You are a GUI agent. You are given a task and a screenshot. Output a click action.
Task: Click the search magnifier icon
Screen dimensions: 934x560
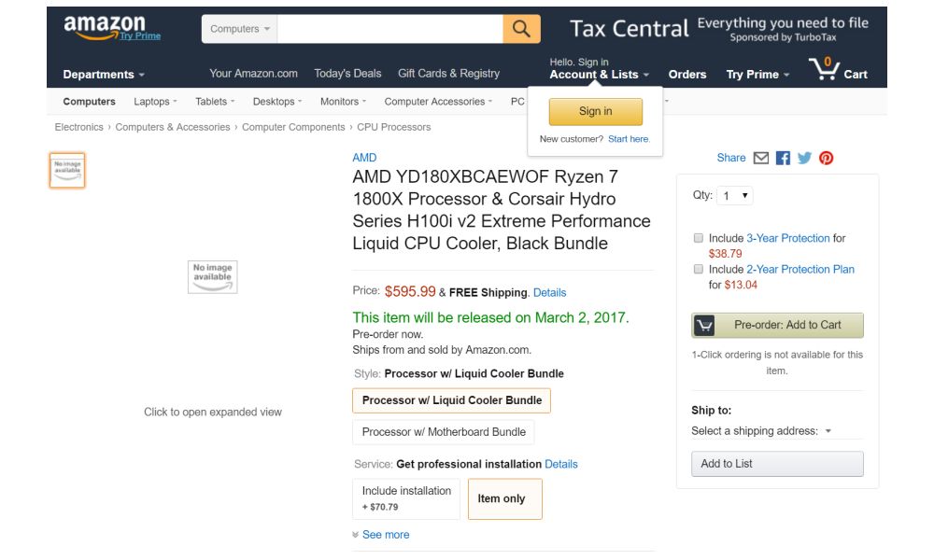pyautogui.click(x=522, y=29)
